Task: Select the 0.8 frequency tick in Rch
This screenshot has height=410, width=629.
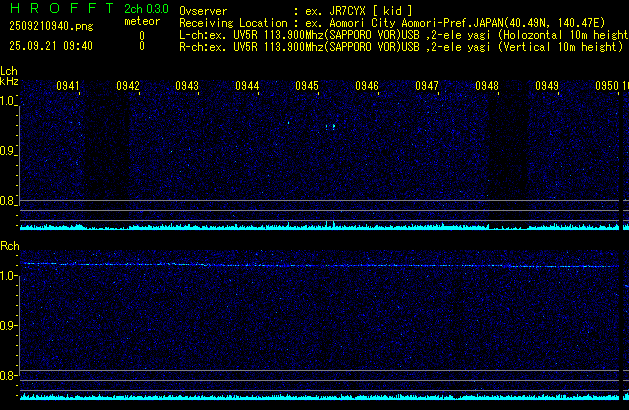Action: [x=9, y=375]
